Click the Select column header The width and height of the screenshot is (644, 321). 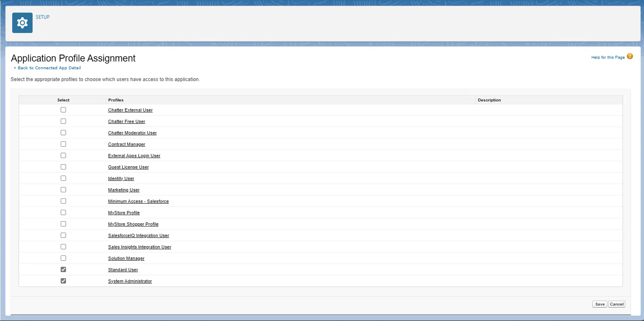click(x=63, y=100)
